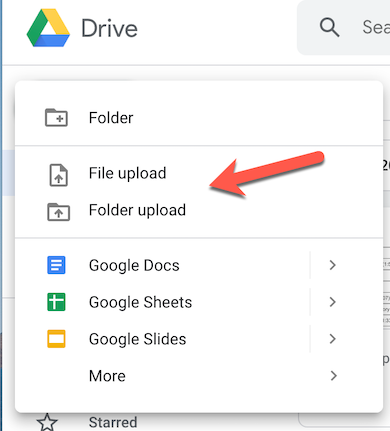The width and height of the screenshot is (390, 431).
Task: Focus the Search input field
Action: (344, 27)
